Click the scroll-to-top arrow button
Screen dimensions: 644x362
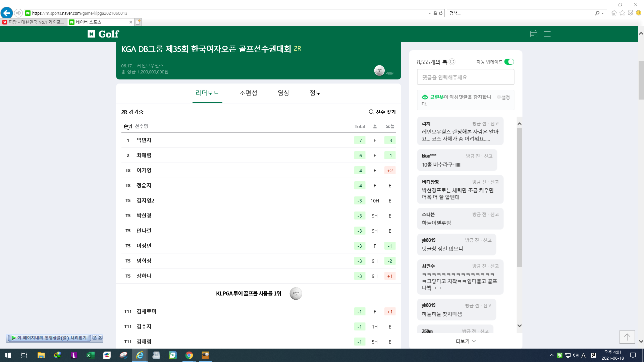[x=627, y=337]
